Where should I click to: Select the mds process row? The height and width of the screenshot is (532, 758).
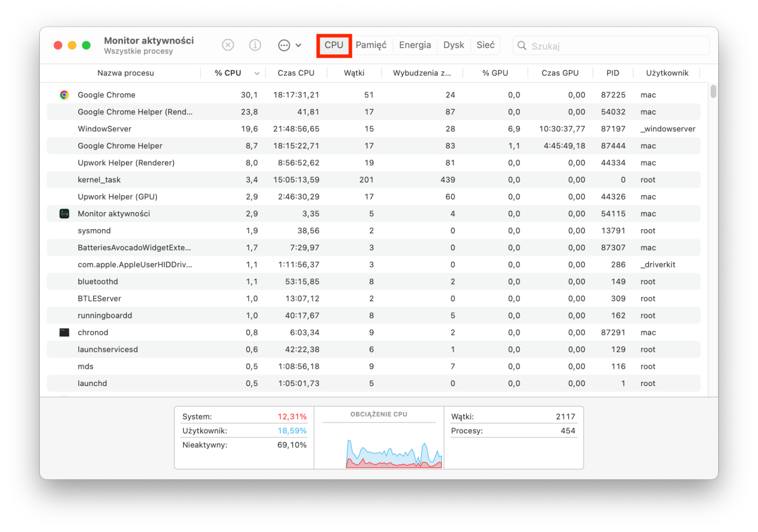374,366
